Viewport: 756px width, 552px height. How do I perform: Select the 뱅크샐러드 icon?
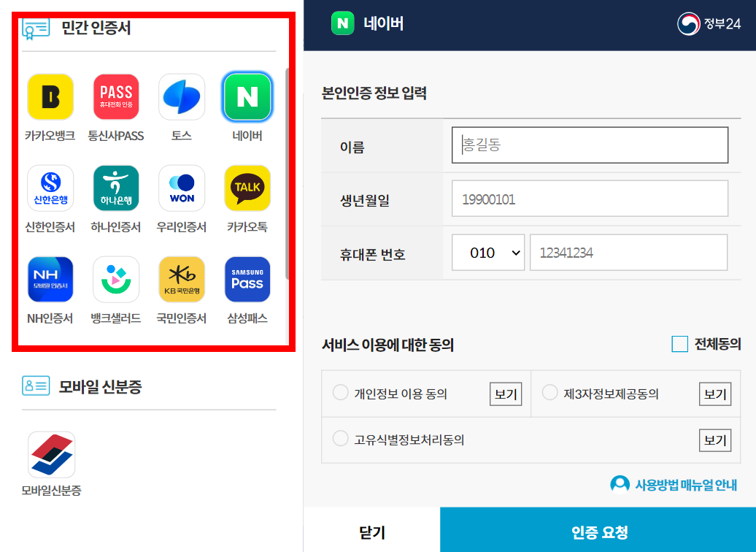point(115,279)
